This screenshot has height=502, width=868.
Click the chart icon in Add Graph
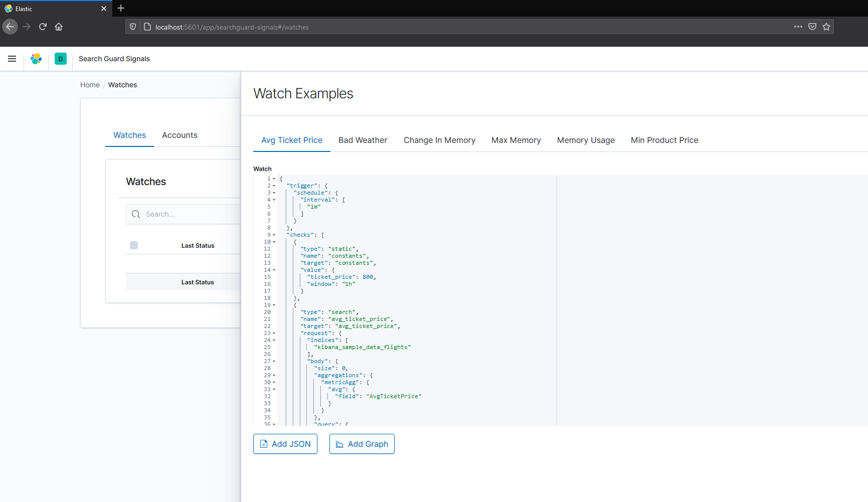point(339,444)
